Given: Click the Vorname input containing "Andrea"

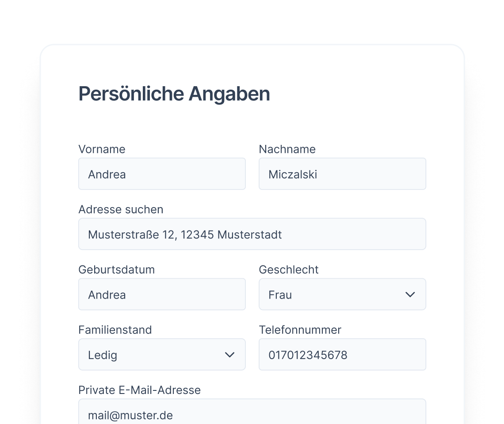Looking at the screenshot, I should 162,174.
